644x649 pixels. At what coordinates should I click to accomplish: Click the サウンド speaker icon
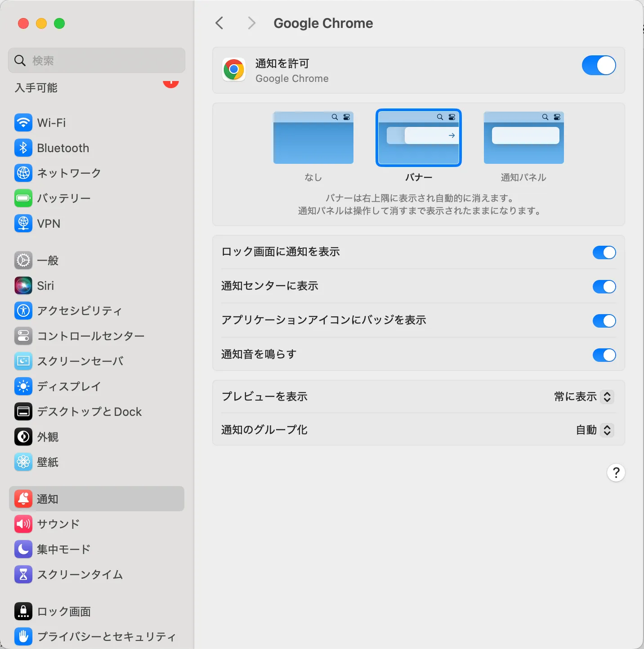23,524
